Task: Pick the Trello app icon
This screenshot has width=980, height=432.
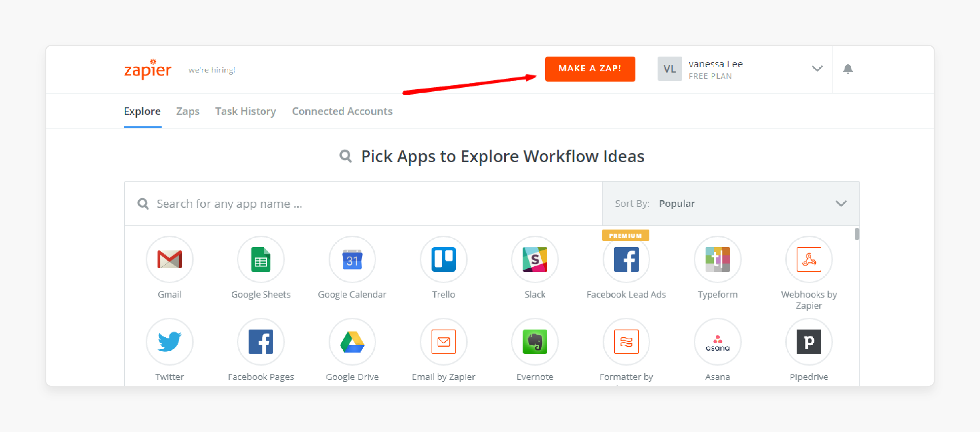Action: tap(443, 259)
